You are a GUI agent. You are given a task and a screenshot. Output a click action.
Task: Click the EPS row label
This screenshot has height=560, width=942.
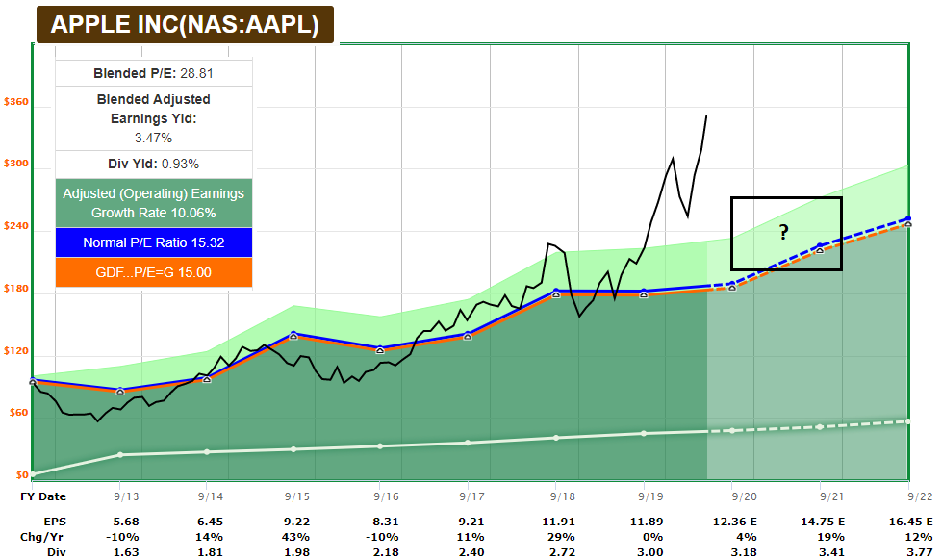pos(55,522)
